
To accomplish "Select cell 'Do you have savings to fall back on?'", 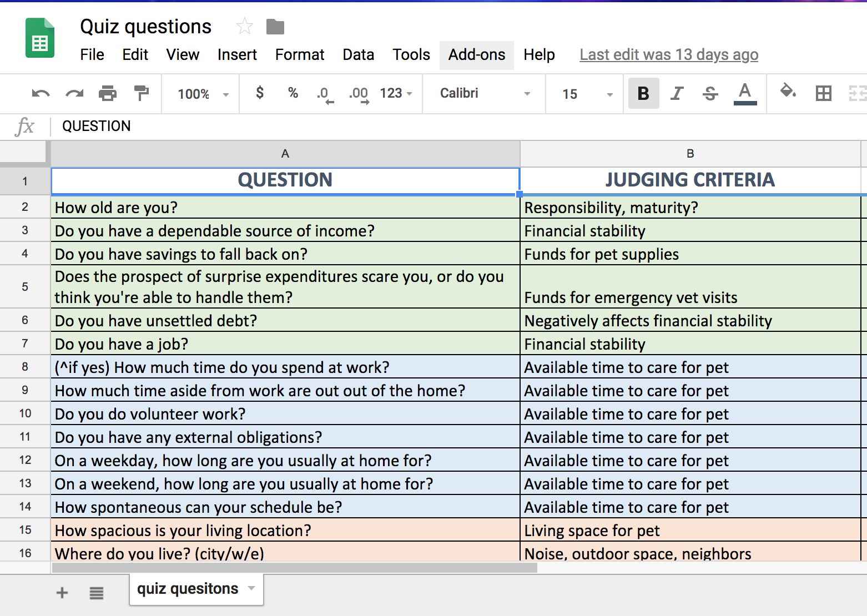I will coord(285,254).
